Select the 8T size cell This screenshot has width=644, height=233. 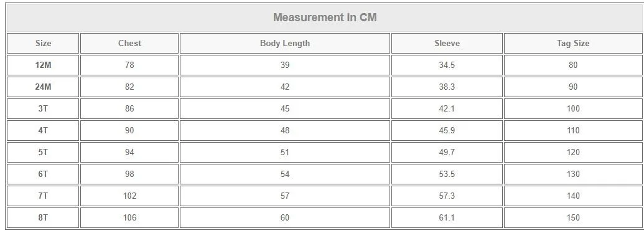43,217
